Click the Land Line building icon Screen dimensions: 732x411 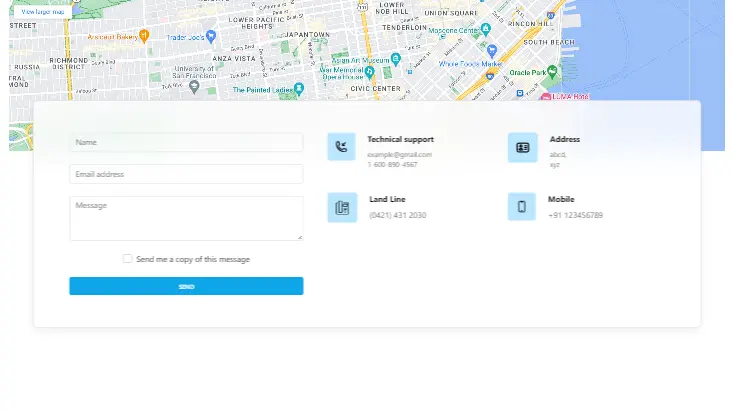pos(342,207)
